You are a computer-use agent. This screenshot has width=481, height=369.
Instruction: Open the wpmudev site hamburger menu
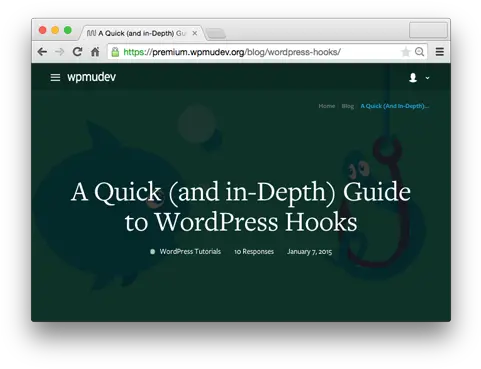pyautogui.click(x=55, y=78)
